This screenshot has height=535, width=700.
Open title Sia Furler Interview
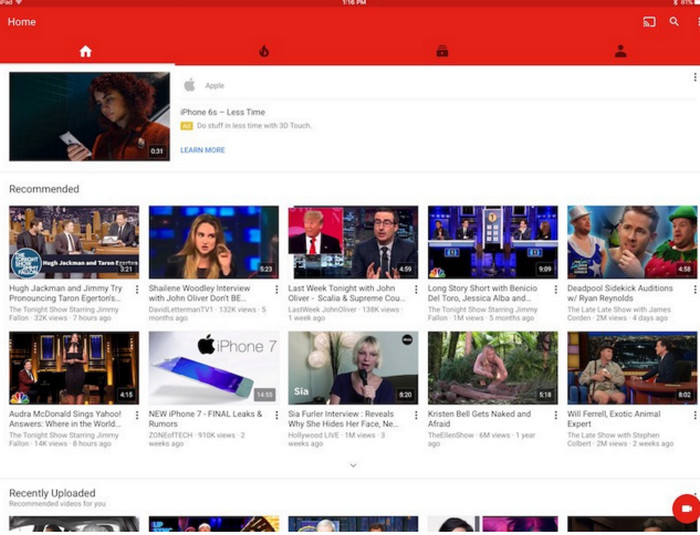point(343,419)
